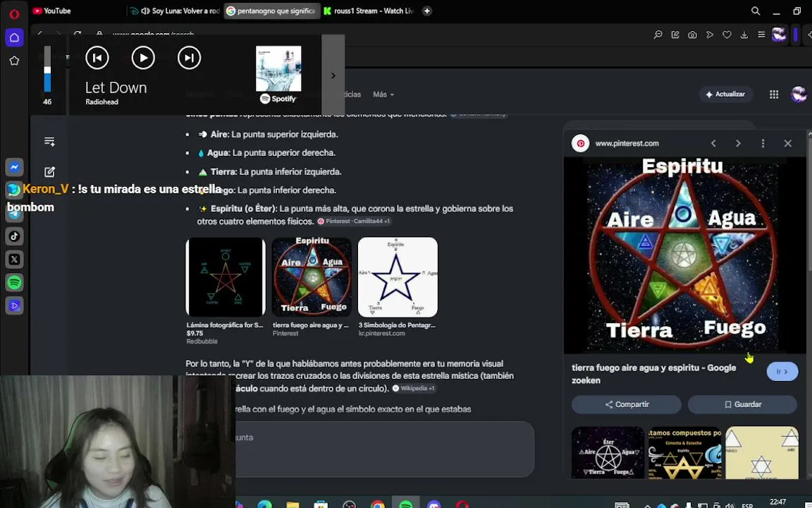Click the zoom out magnifier toolbar icon

click(658, 35)
